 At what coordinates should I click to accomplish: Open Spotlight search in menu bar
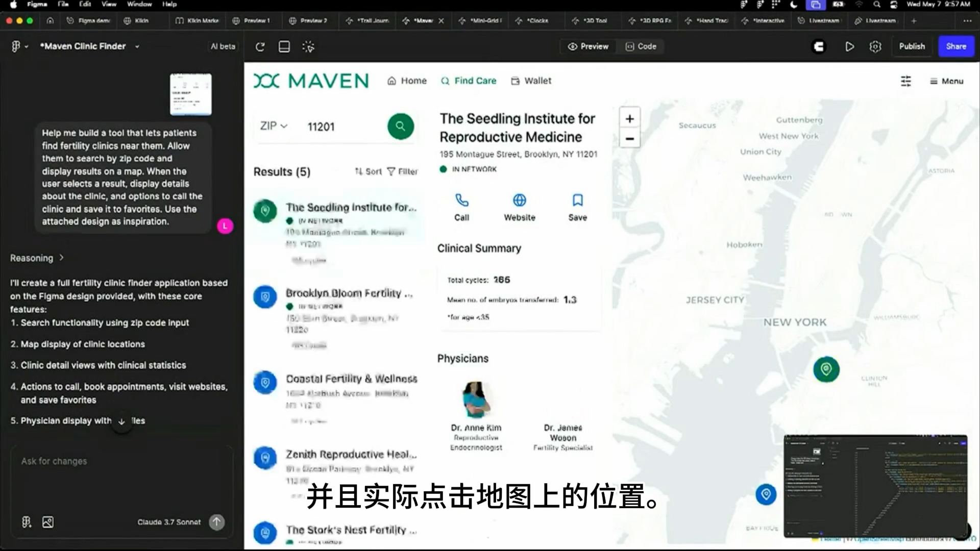coord(876,4)
